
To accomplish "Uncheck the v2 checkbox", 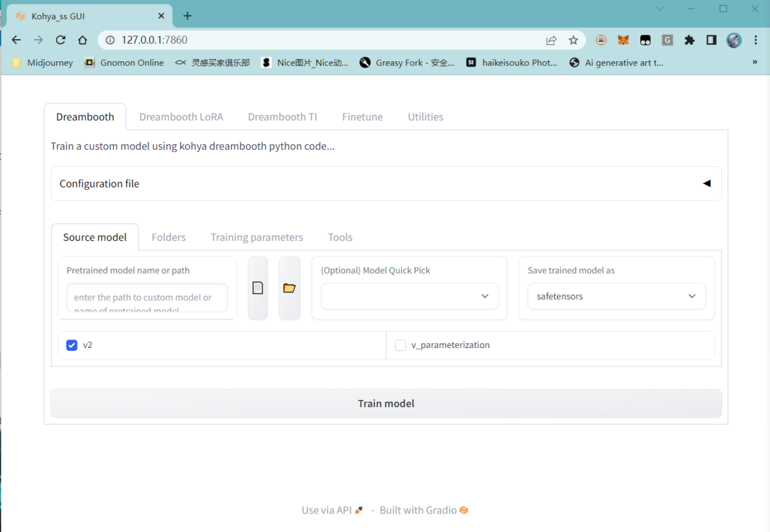I will [72, 345].
